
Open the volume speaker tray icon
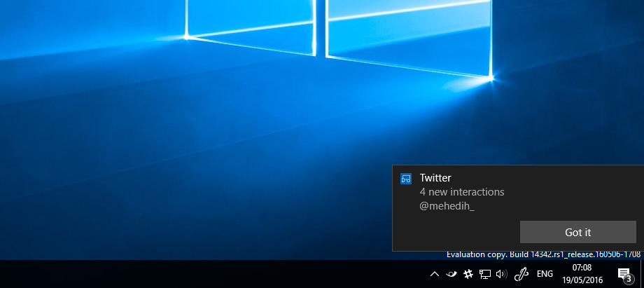click(501, 274)
